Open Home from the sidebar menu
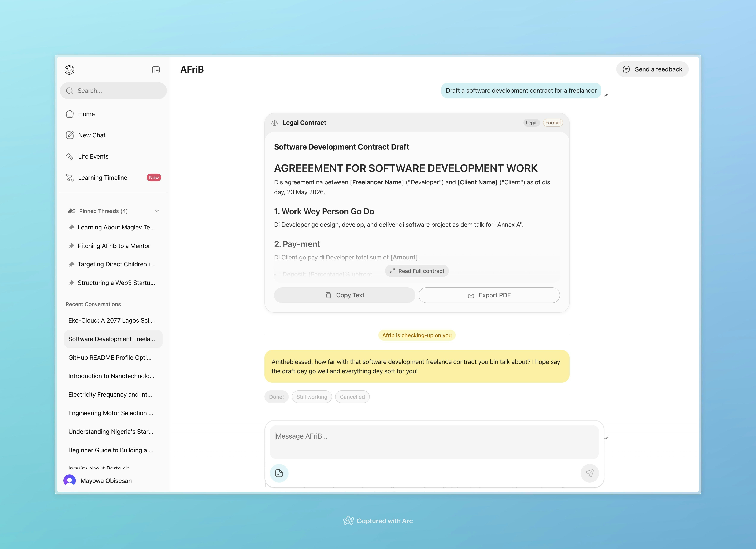 click(113, 114)
